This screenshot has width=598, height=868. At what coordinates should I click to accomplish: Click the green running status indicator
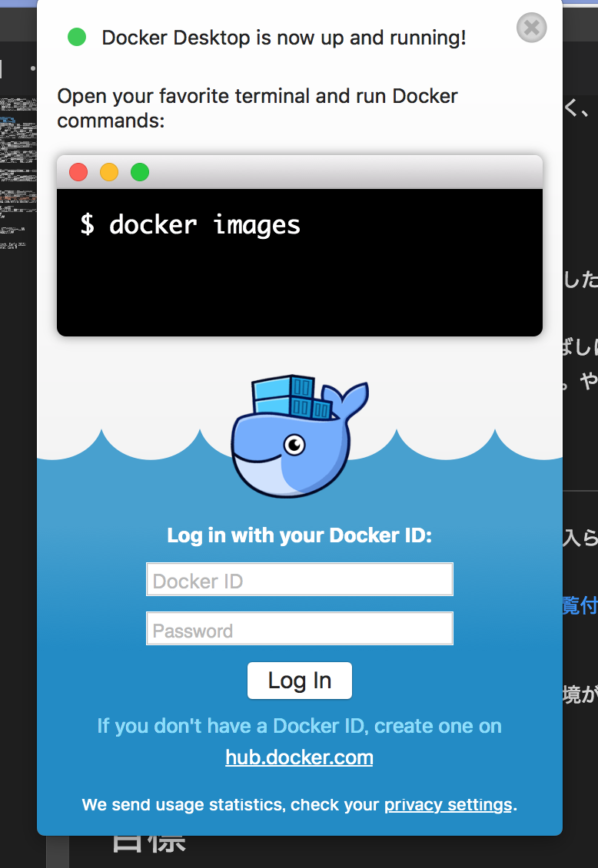click(77, 37)
